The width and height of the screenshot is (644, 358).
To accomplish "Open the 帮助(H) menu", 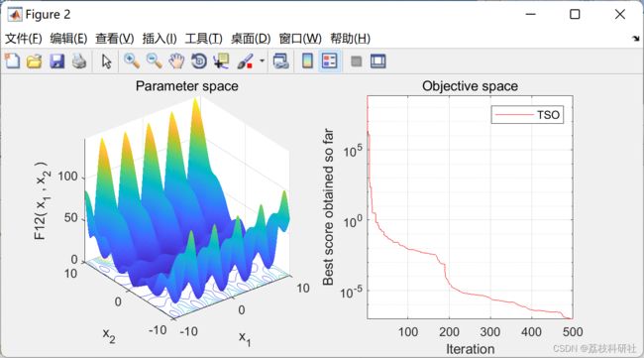I will point(351,39).
